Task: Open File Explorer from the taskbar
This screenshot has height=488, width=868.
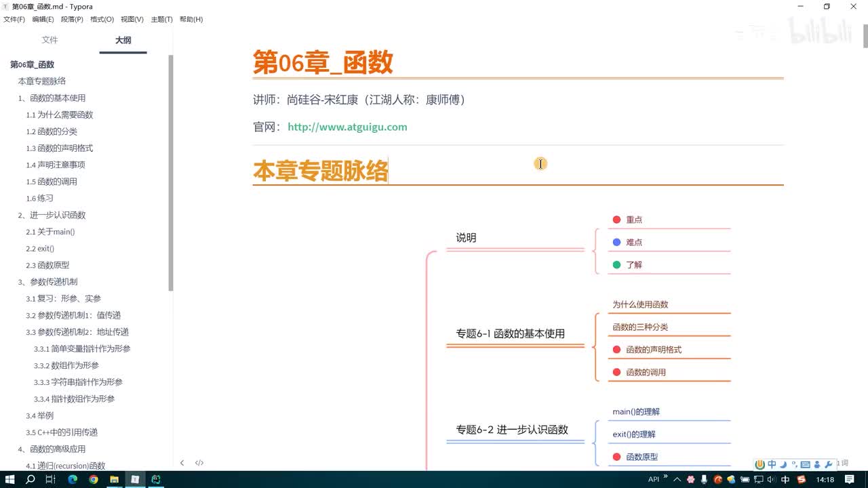Action: [x=115, y=479]
